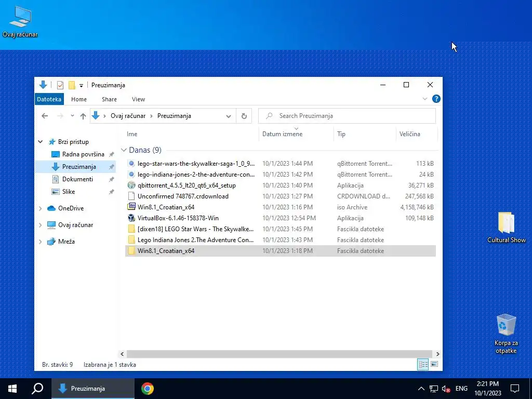The height and width of the screenshot is (399, 532).
Task: Select Preuzimanja in the navigation pane
Action: pos(79,167)
